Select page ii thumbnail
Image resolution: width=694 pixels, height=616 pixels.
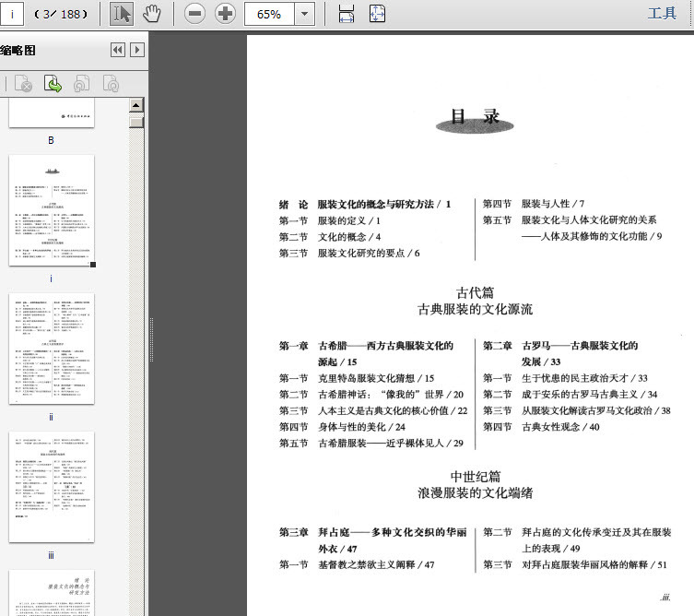(52, 349)
